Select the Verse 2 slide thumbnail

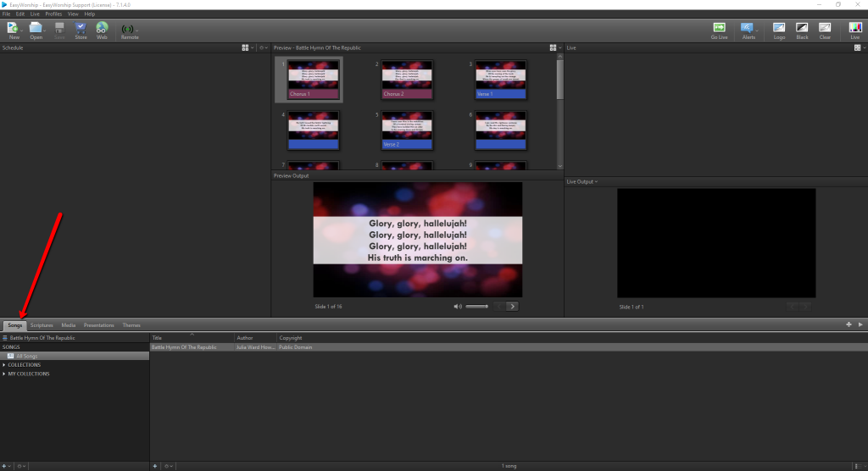(407, 130)
